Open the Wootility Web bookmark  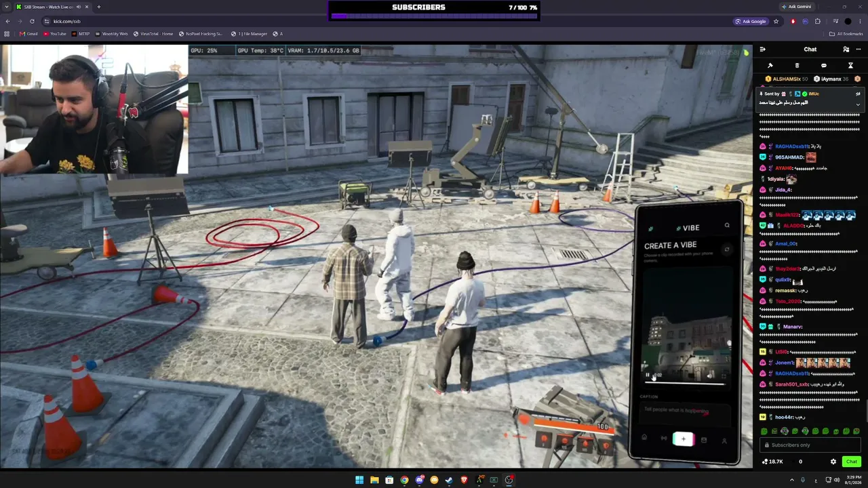click(112, 34)
